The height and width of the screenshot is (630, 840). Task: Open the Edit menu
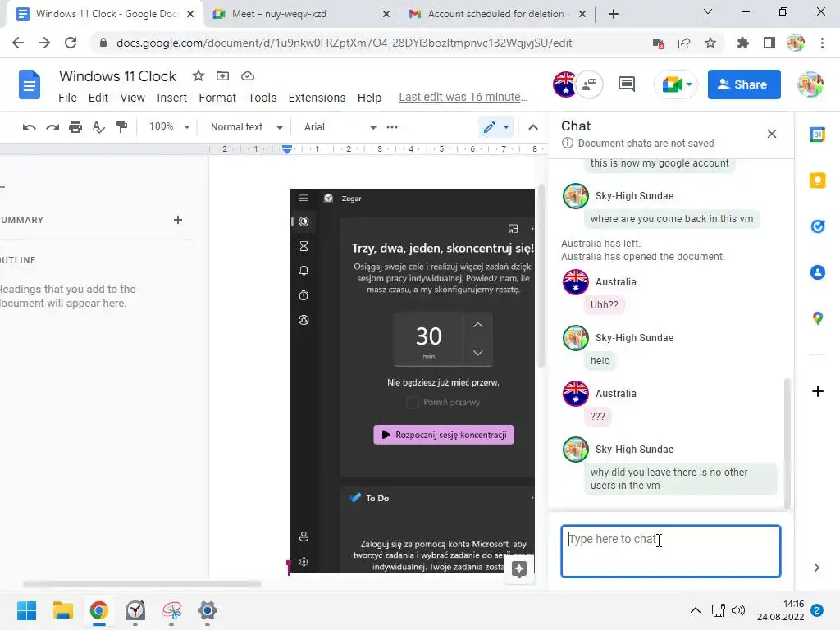point(98,98)
